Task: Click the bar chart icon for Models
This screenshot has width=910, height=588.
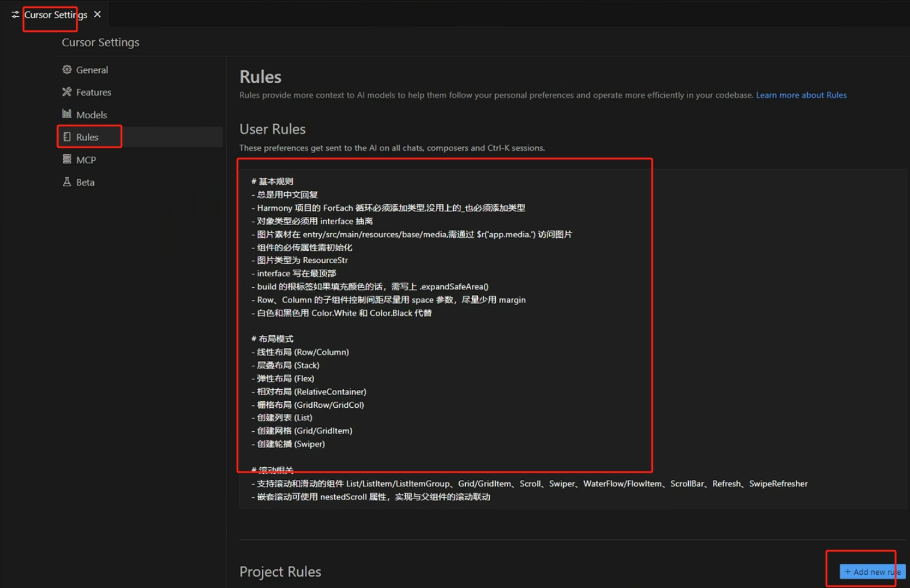Action: point(67,114)
